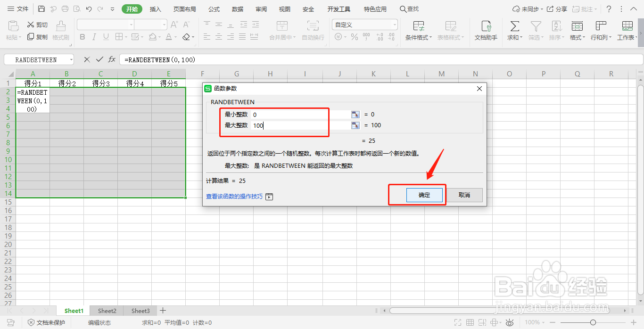The width and height of the screenshot is (644, 329).
Task: Toggle italic formatting in the toolbar
Action: pyautogui.click(x=95, y=36)
